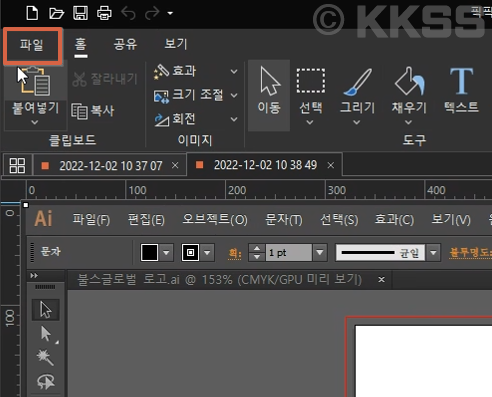The width and height of the screenshot is (492, 397).
Task: Click the Print icon in quick access
Action: (x=104, y=13)
